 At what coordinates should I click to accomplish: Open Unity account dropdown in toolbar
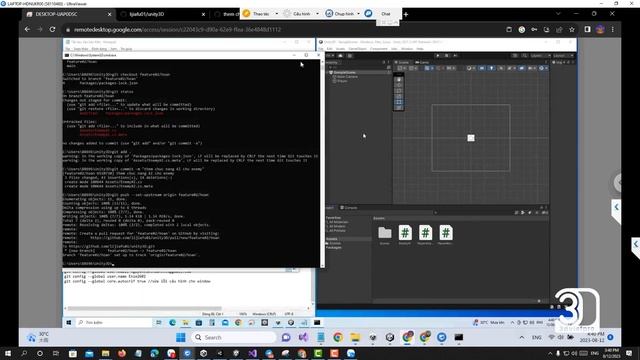click(x=331, y=56)
